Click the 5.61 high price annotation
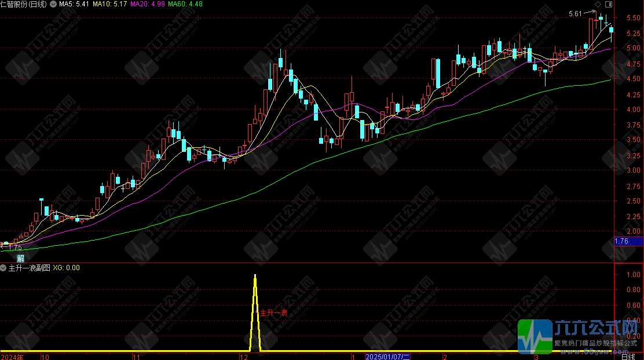 coord(575,14)
